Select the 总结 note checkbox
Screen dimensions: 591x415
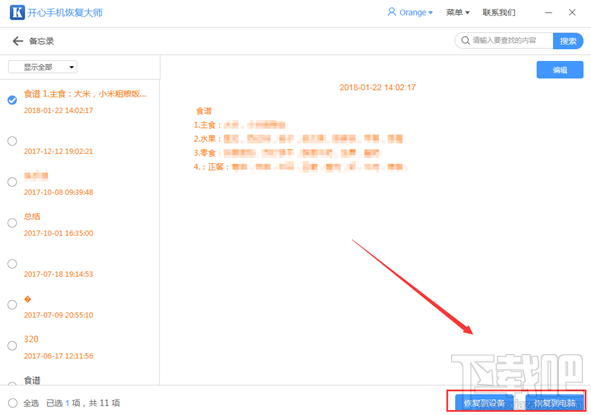[x=12, y=223]
